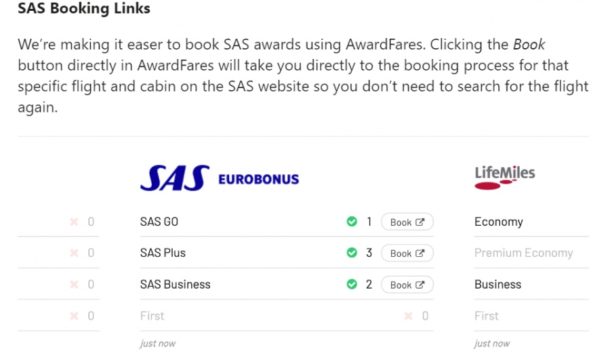Click the SAS EuroBonus logo
Viewport: 610px width, 364px height.
(x=219, y=179)
